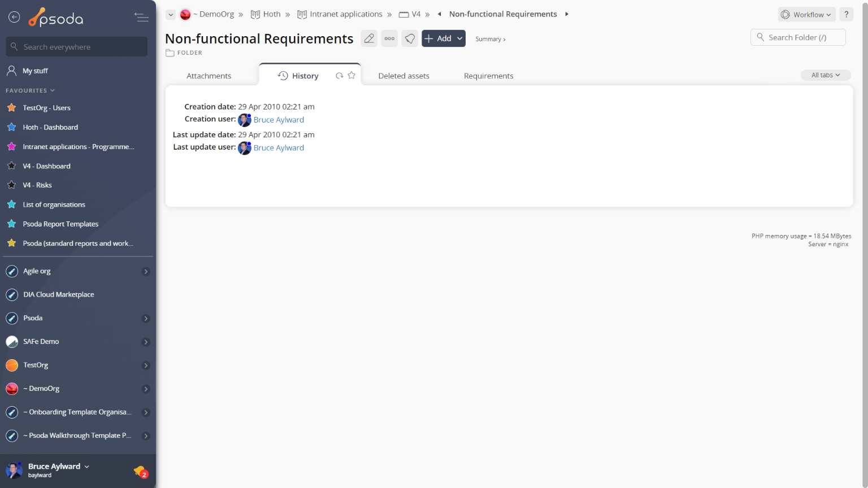Switch to the Deleted assets tab
The image size is (868, 488).
coord(403,76)
